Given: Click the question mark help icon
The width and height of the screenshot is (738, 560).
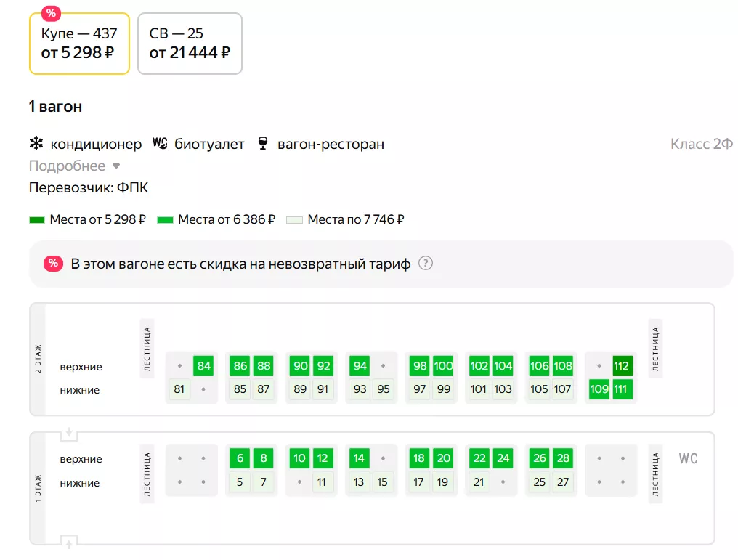Looking at the screenshot, I should (426, 264).
